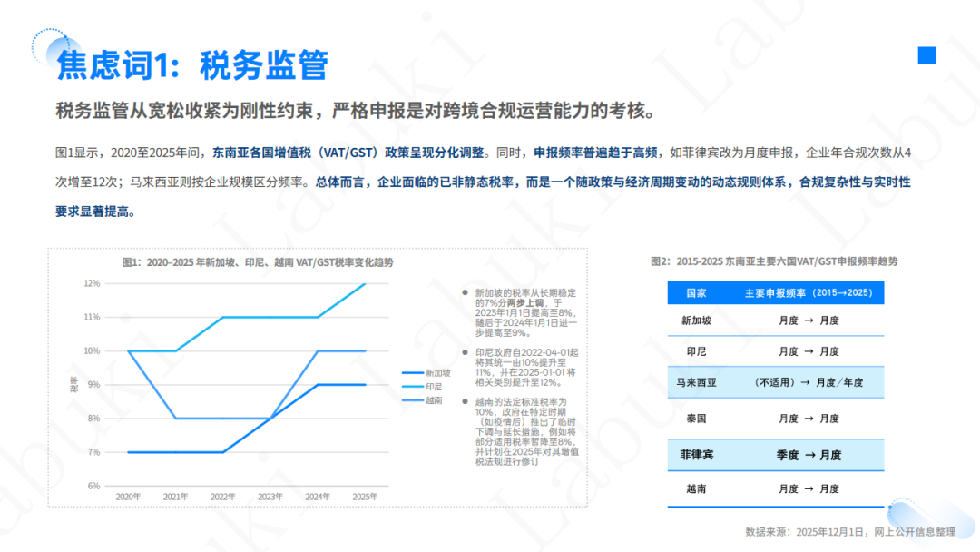Click the 11% y-axis label
This screenshot has width=980, height=552.
click(x=92, y=318)
